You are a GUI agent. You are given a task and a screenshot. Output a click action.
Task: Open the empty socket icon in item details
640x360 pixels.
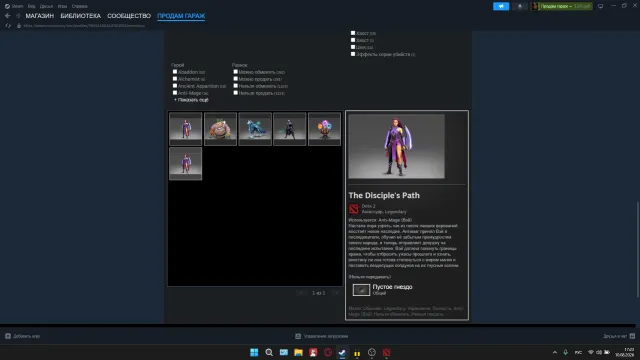pos(361,290)
